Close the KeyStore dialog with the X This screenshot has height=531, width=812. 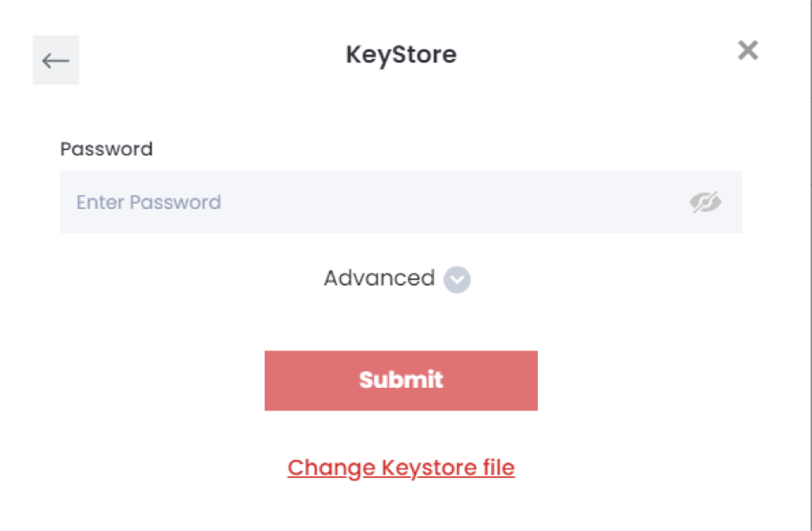[748, 51]
